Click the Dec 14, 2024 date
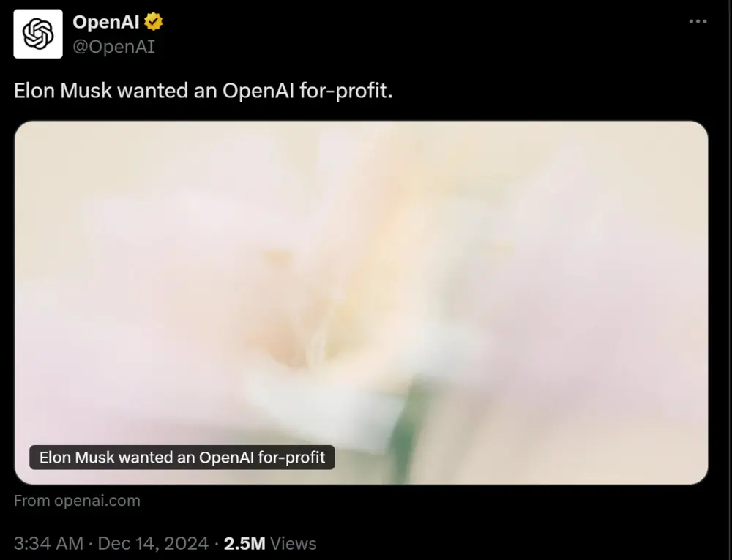Image resolution: width=732 pixels, height=560 pixels. point(153,543)
